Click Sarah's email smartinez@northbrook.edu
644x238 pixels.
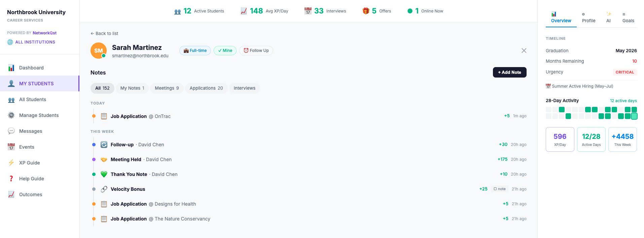[x=140, y=56]
